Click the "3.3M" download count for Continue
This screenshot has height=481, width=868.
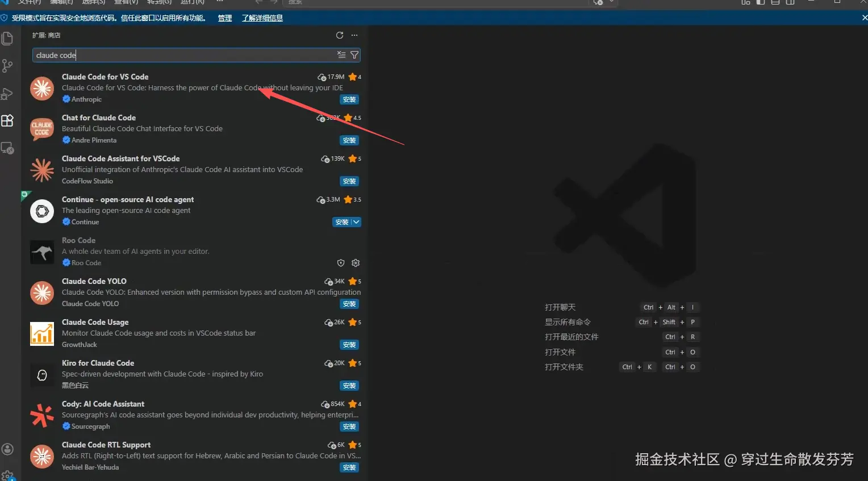(x=333, y=199)
